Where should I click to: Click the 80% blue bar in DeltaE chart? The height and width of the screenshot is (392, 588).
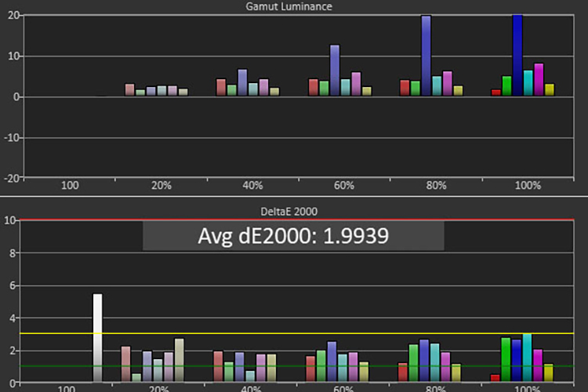pyautogui.click(x=424, y=360)
